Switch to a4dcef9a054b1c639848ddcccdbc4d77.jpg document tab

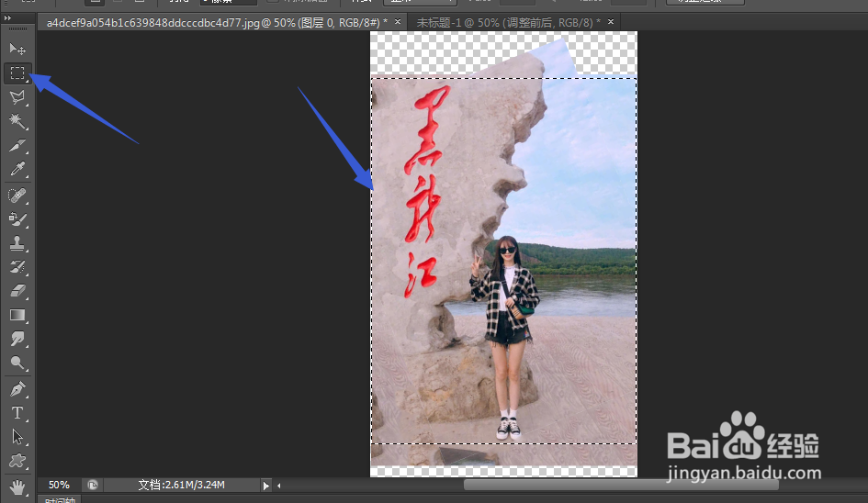pyautogui.click(x=217, y=23)
